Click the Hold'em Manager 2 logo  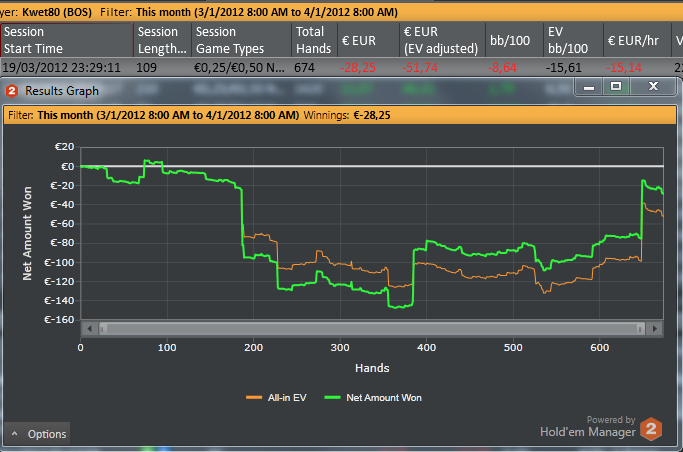pyautogui.click(x=651, y=428)
